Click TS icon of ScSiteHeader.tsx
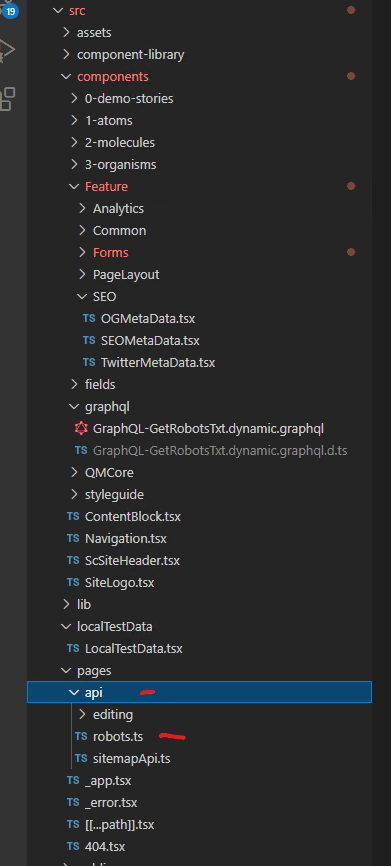 [73, 561]
